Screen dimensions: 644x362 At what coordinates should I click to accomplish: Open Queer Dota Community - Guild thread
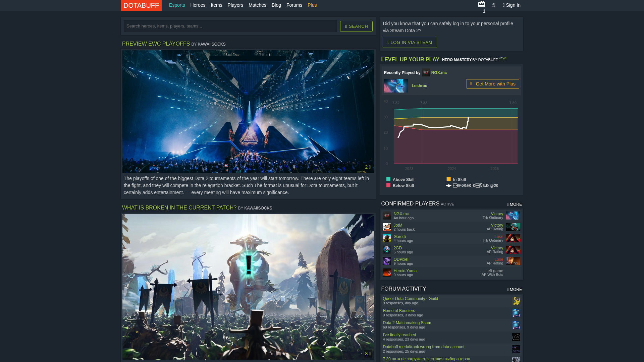point(410,299)
